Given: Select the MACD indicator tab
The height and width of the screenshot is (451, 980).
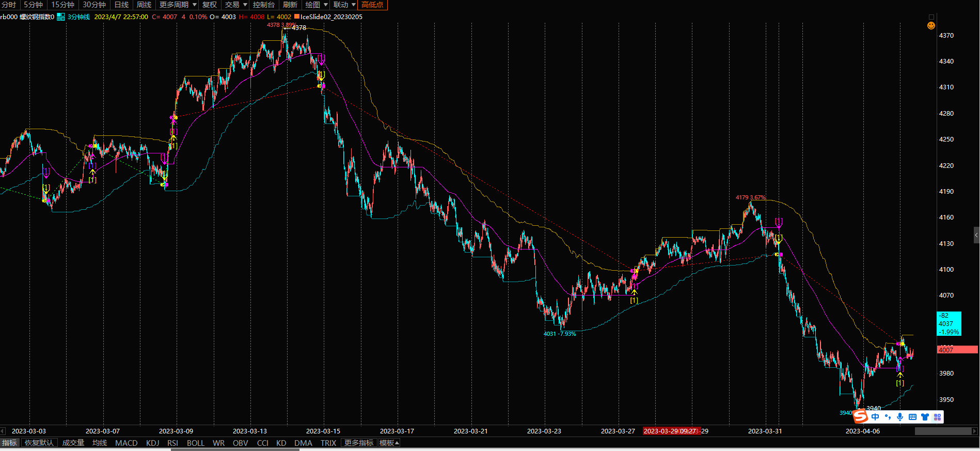Looking at the screenshot, I should [x=126, y=443].
